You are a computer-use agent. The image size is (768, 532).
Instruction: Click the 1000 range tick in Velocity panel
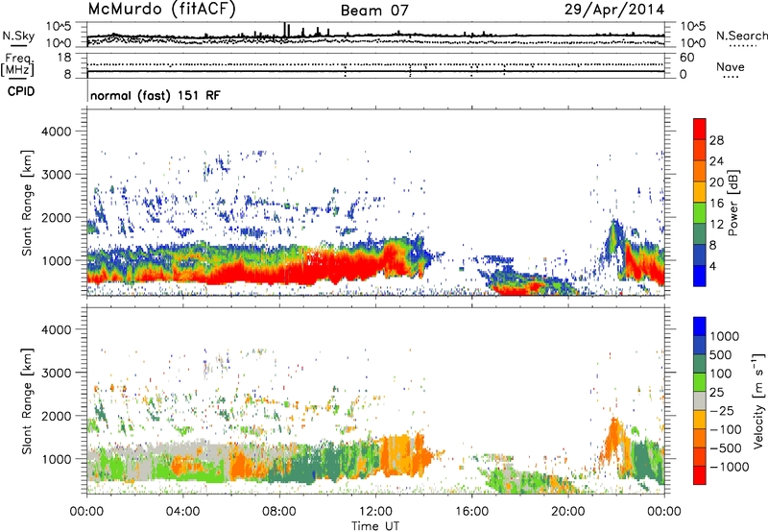click(57, 459)
